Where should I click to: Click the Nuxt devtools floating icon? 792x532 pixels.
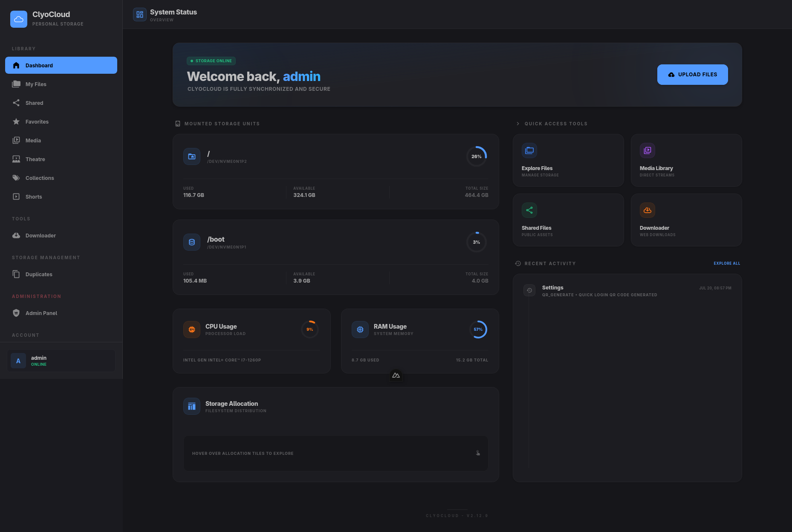point(396,376)
